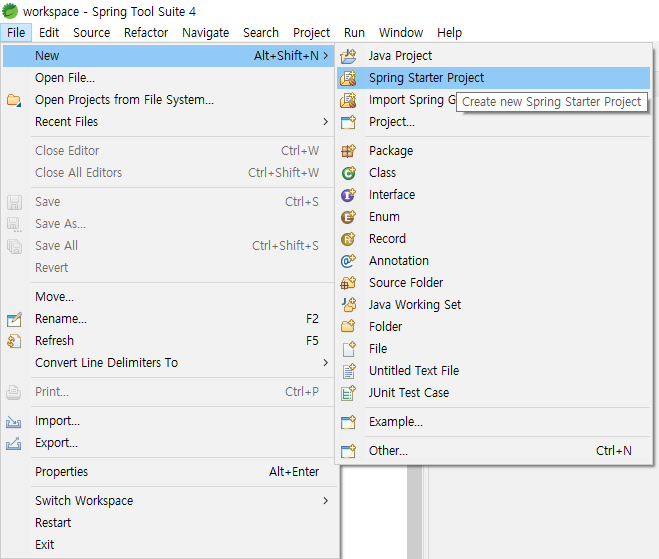The image size is (659, 559).
Task: Click the Record icon
Action: tap(348, 239)
